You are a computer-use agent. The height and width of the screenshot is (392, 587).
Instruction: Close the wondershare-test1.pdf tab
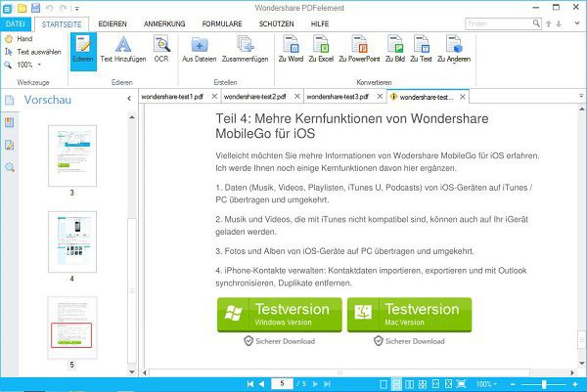214,97
